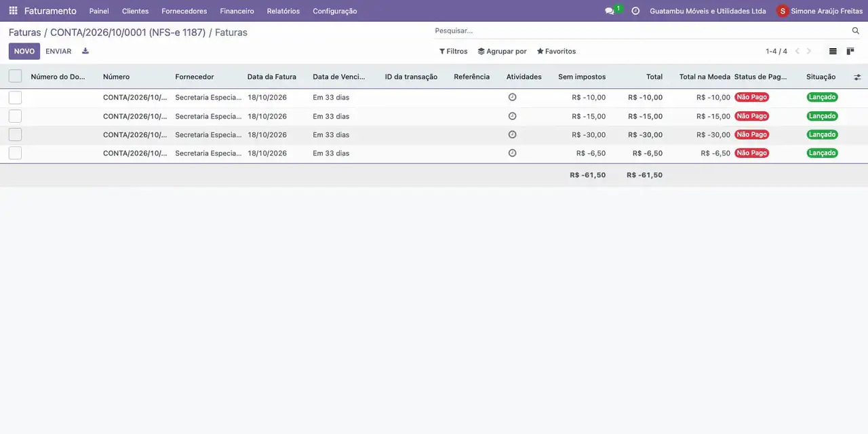This screenshot has width=868, height=434.
Task: Open the Clientes menu
Action: click(135, 11)
